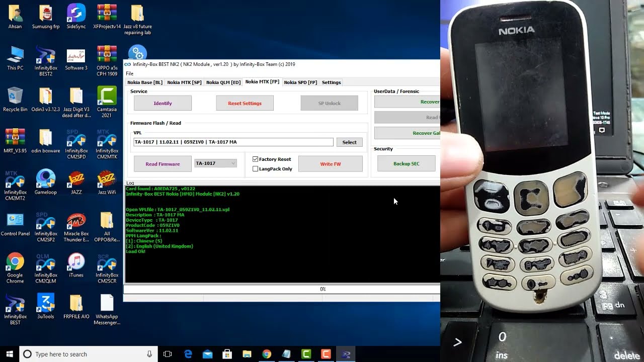Click the Identify button
Image resolution: width=644 pixels, height=362 pixels.
[163, 103]
